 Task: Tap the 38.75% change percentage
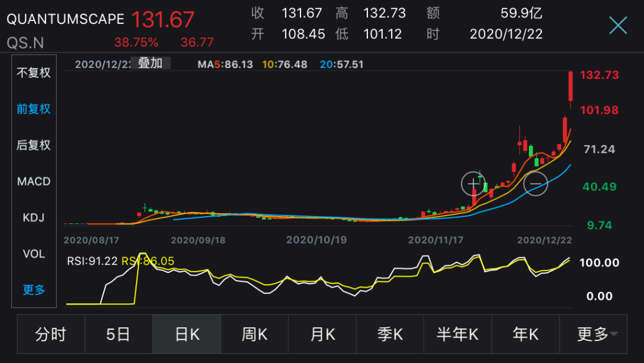pos(137,42)
